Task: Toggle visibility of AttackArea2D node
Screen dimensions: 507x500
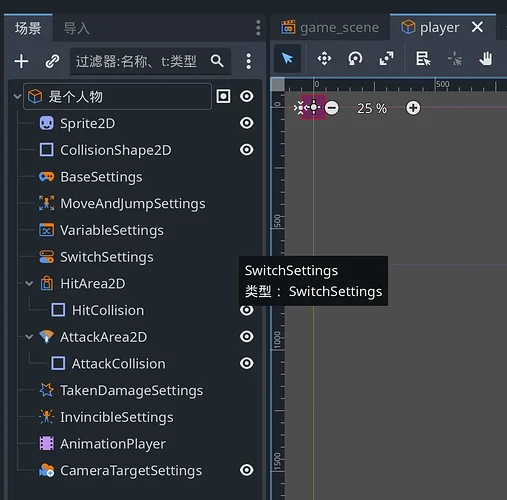Action: coord(247,337)
